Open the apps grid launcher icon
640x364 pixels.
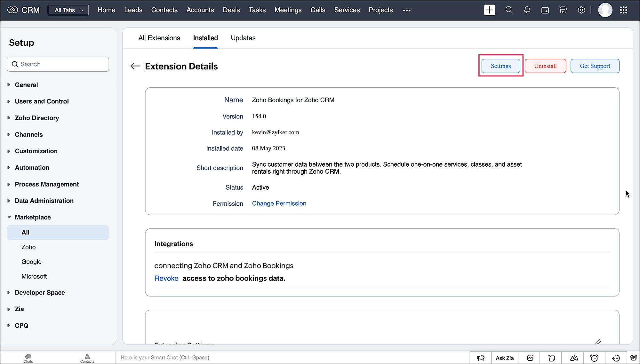pos(623,10)
